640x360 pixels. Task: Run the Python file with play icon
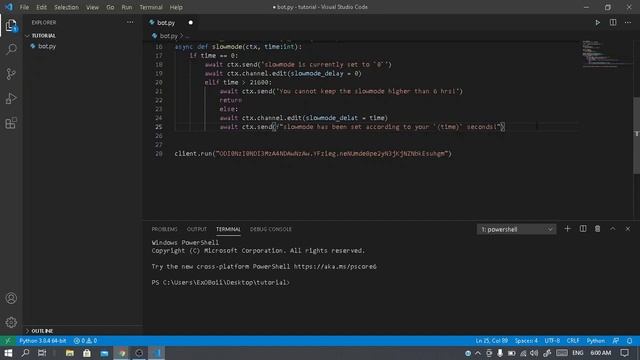(597, 22)
